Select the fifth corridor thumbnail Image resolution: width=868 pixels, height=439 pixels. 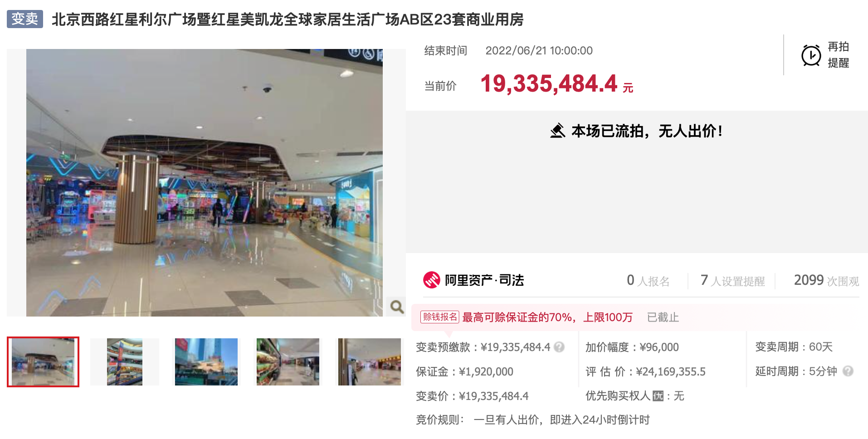point(370,362)
